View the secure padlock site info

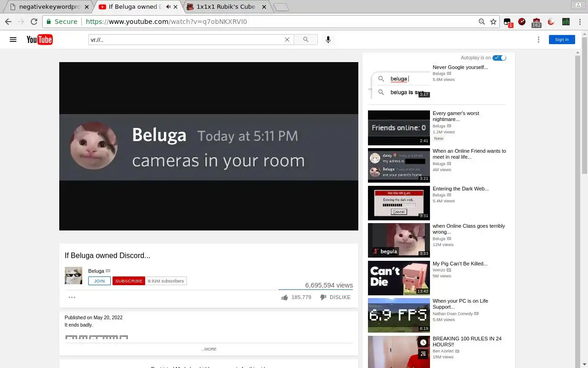point(49,22)
